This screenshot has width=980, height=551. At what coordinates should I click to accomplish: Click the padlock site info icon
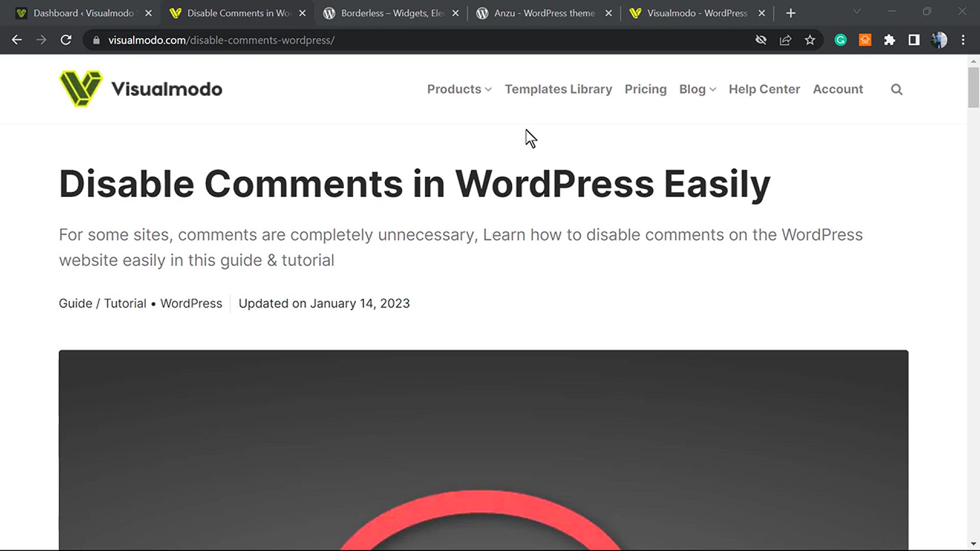pos(96,40)
